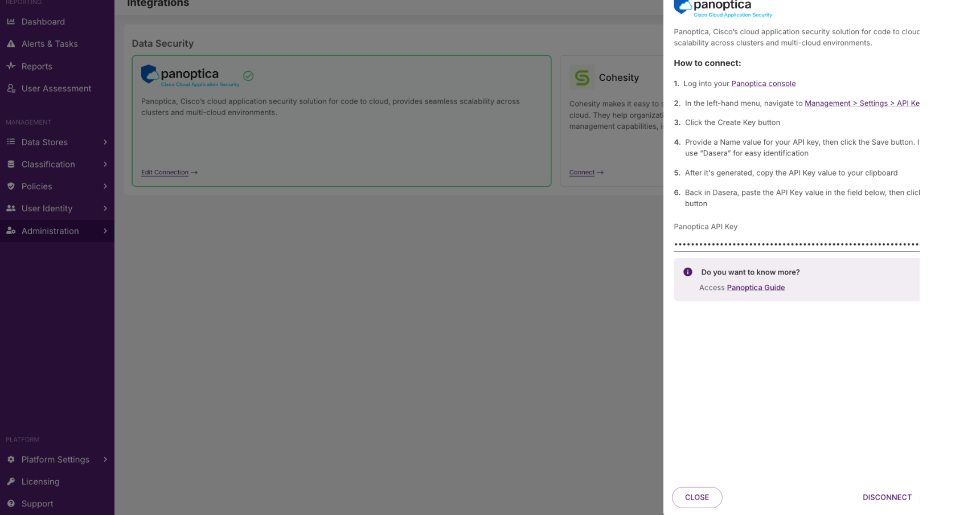The height and width of the screenshot is (515, 980).
Task: Click the 'MANAGEMENT' sidebar section label
Action: tap(28, 122)
